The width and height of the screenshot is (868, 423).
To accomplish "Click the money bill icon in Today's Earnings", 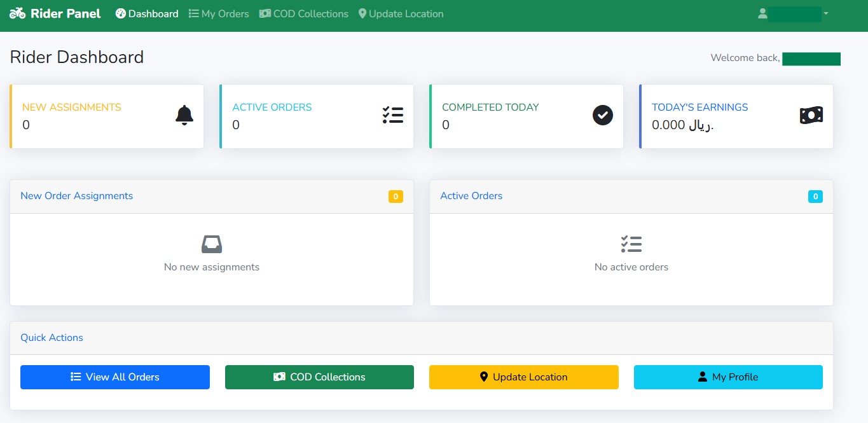I will tap(811, 115).
